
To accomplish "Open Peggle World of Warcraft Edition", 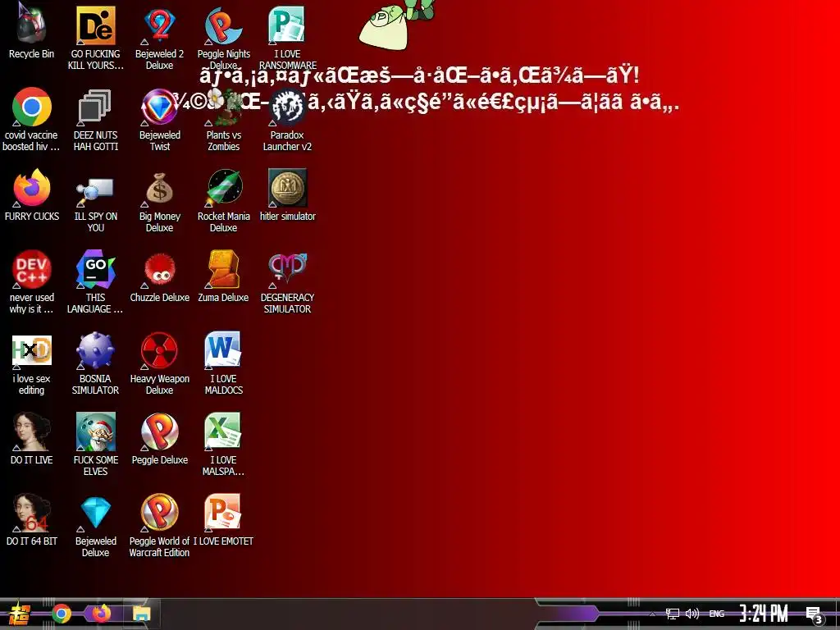I will click(x=159, y=525).
